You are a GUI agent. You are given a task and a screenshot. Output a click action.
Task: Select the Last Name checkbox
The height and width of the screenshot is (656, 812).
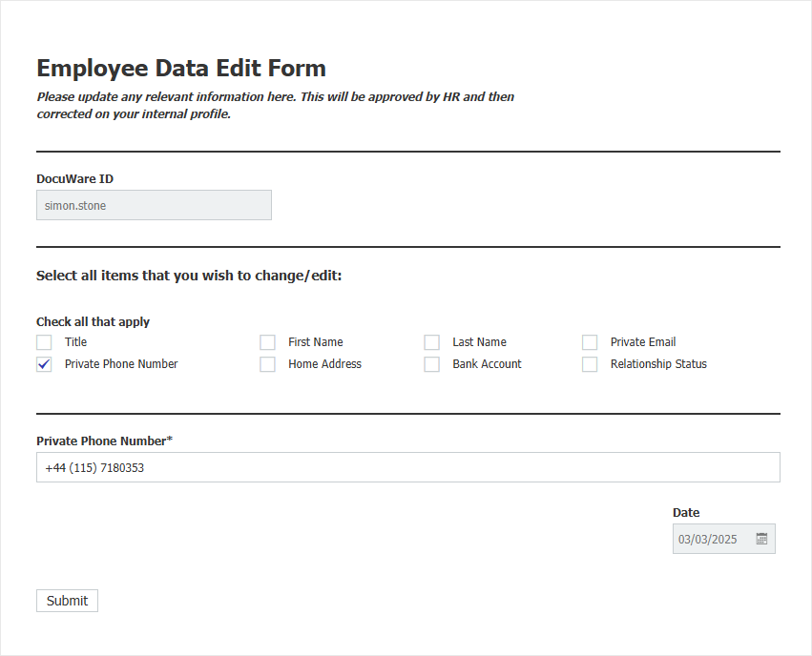(431, 341)
